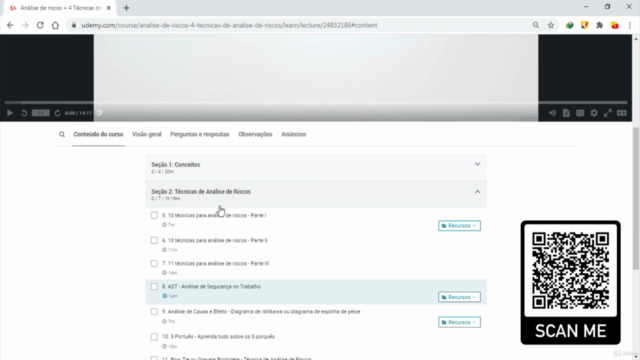Switch to the Observações tab

(x=255, y=134)
